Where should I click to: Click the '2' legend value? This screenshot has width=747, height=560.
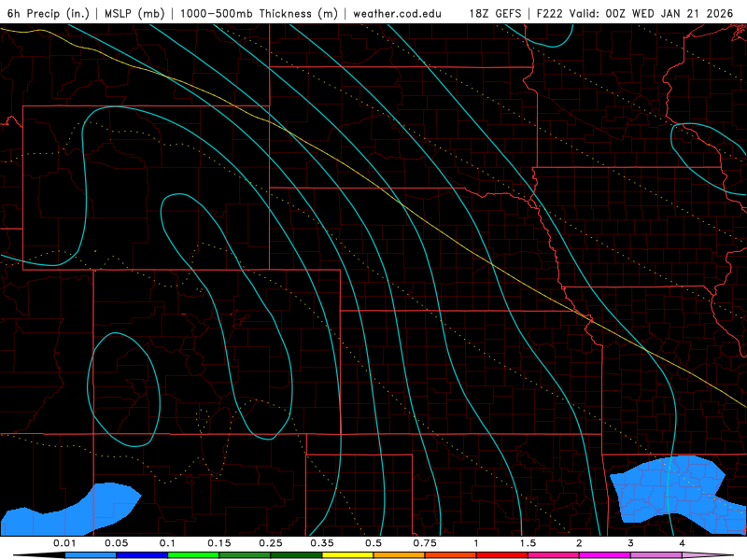pyautogui.click(x=579, y=543)
